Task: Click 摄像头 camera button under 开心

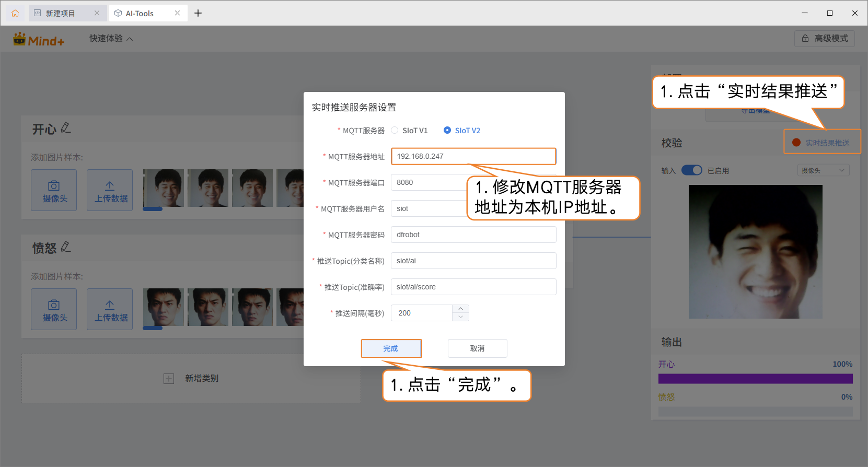Action: coord(54,190)
